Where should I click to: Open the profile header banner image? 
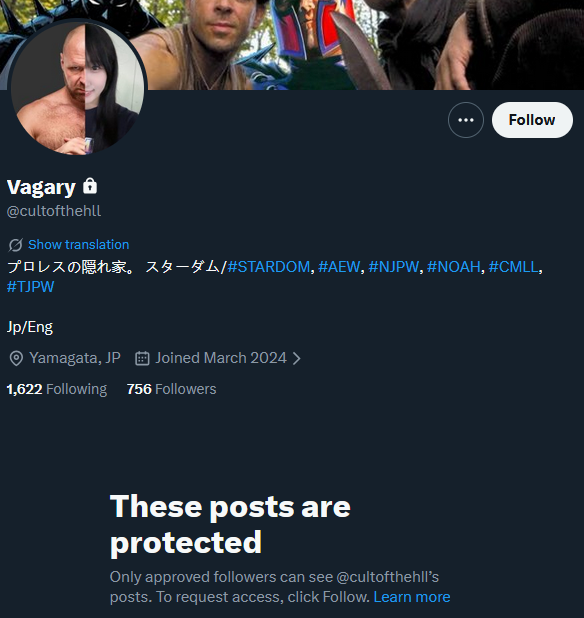click(x=355, y=43)
